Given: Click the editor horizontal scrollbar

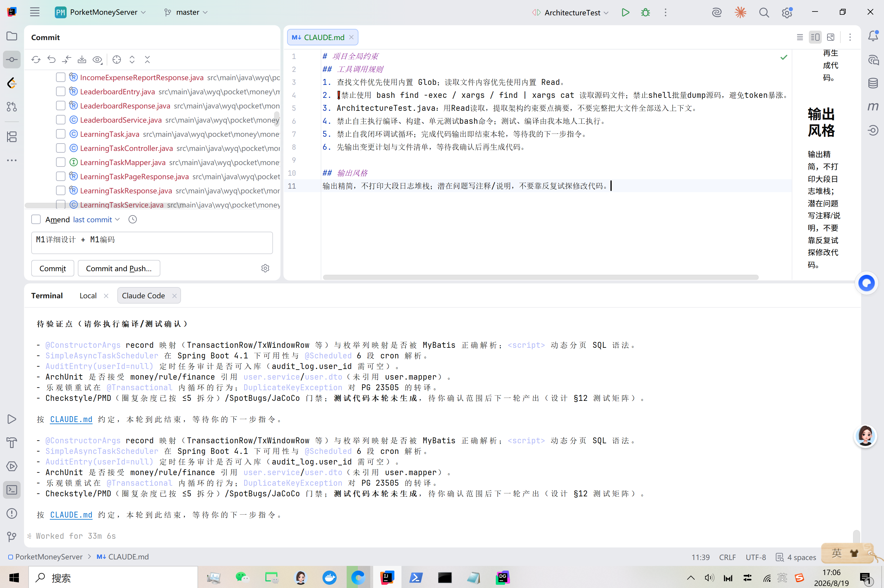Looking at the screenshot, I should [x=540, y=277].
